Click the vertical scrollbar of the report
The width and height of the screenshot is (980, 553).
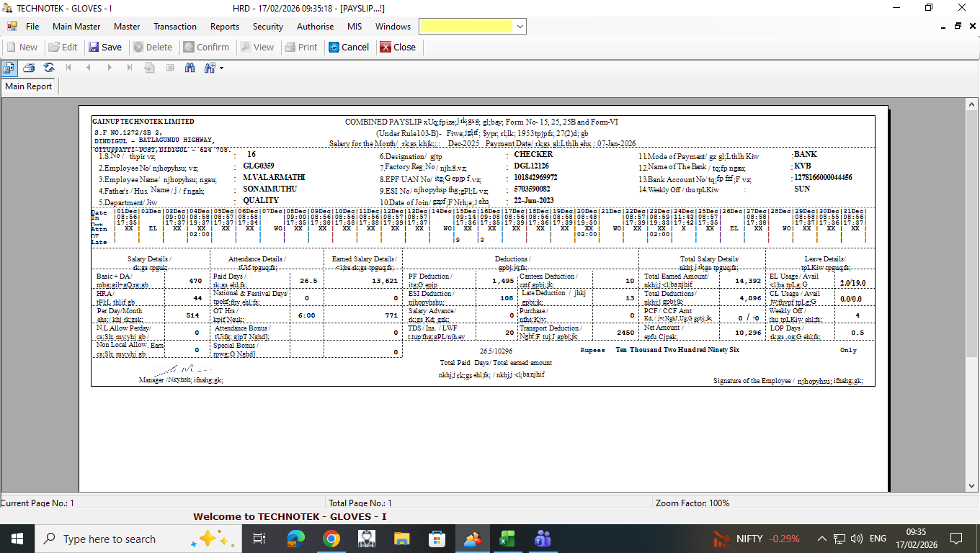pyautogui.click(x=972, y=288)
